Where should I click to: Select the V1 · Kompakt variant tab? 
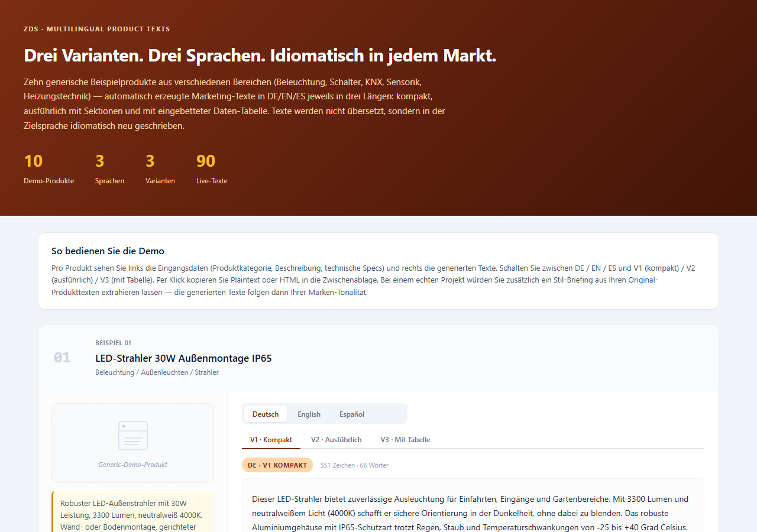[x=271, y=440]
